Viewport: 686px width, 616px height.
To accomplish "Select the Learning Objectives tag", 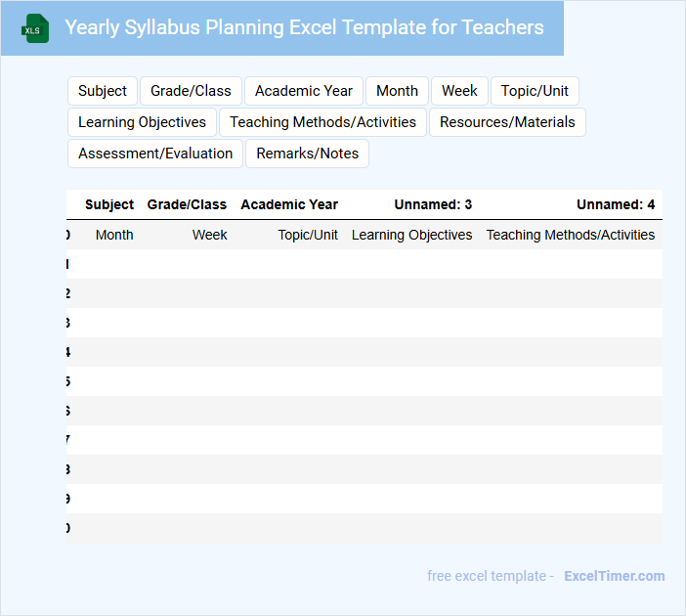I will [x=142, y=122].
